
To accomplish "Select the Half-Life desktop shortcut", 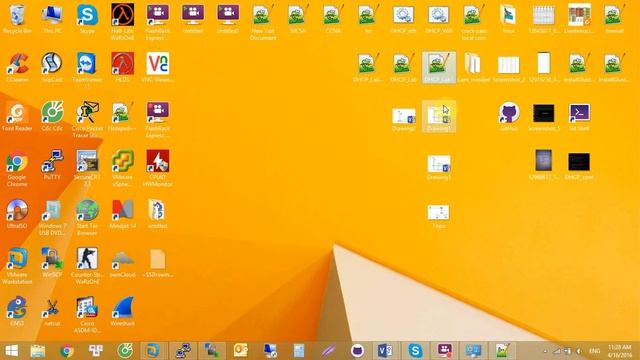I will tap(122, 22).
